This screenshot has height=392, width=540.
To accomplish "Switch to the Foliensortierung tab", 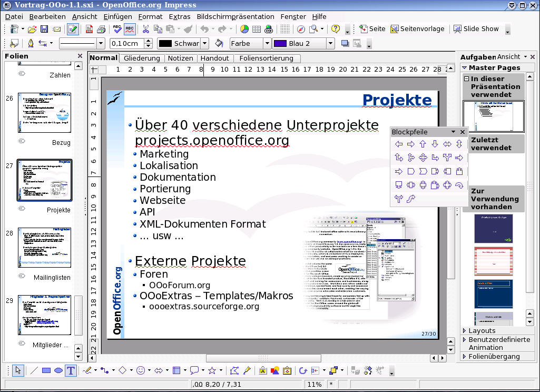I will pyautogui.click(x=267, y=58).
